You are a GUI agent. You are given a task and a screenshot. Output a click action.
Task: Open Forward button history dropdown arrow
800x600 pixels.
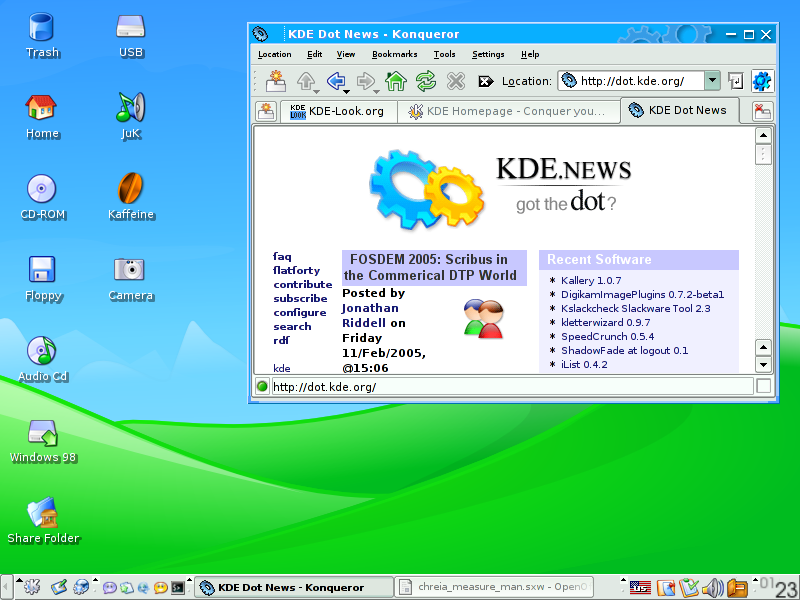coord(377,92)
